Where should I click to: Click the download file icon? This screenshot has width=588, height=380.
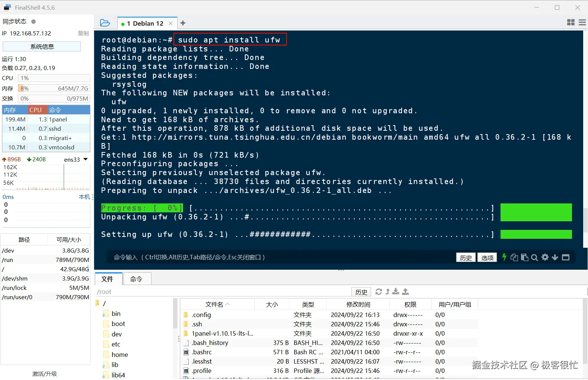[396, 291]
